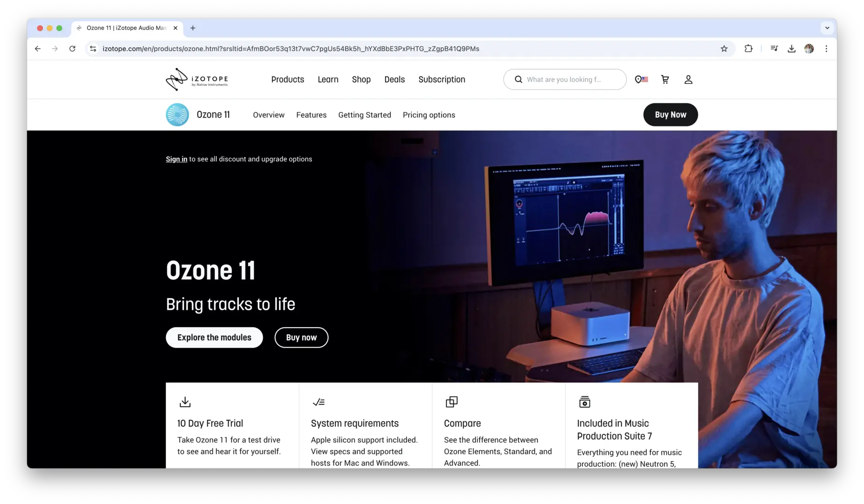Reload the page

point(72,49)
